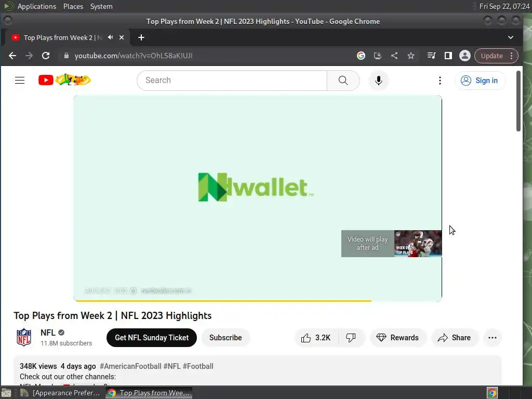This screenshot has width=532, height=399.
Task: Click the video title text
Action: [113, 315]
